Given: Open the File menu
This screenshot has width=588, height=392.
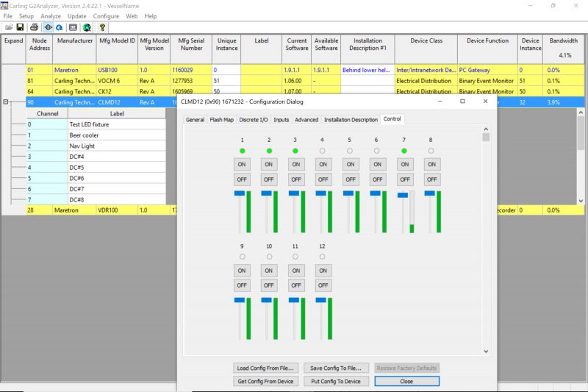Looking at the screenshot, I should tap(8, 16).
